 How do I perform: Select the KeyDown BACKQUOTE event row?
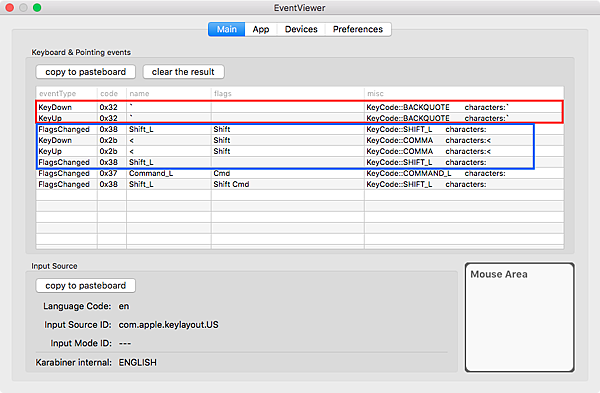300,107
